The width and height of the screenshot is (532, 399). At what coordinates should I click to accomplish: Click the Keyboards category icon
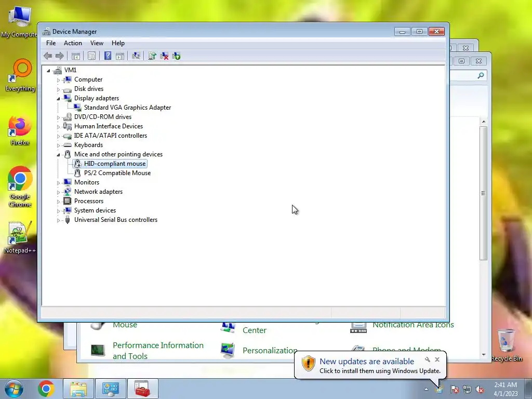(68, 145)
